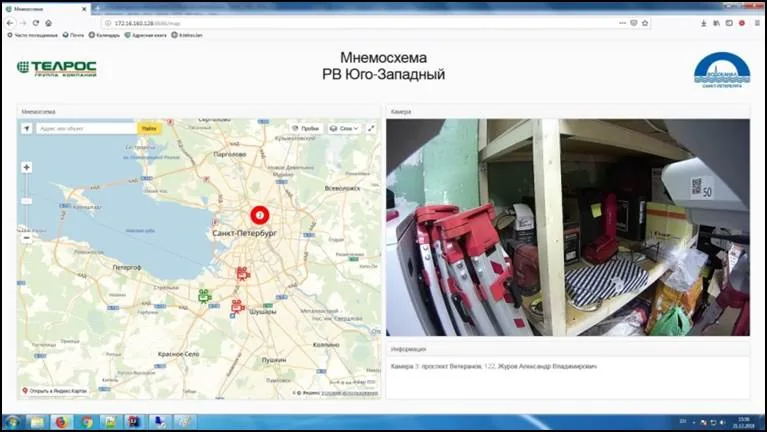Open the browser downloads arrow icon
Screen dimensions: 767x432
[703, 23]
